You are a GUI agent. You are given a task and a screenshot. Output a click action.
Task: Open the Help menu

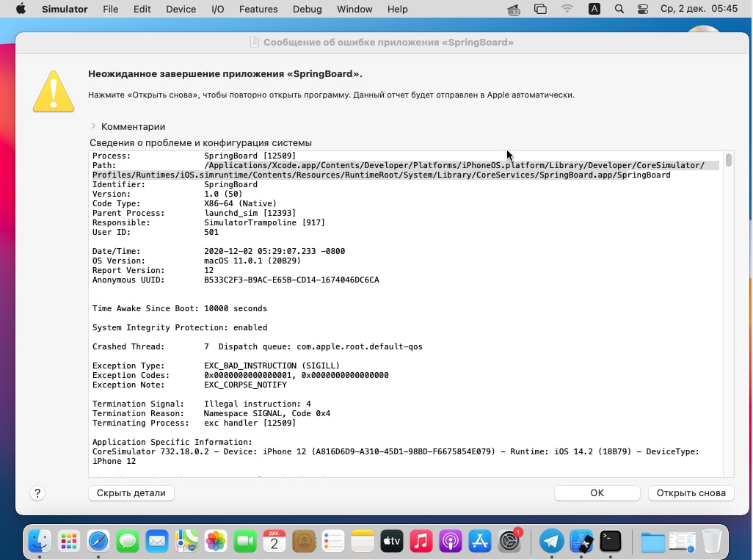click(398, 9)
